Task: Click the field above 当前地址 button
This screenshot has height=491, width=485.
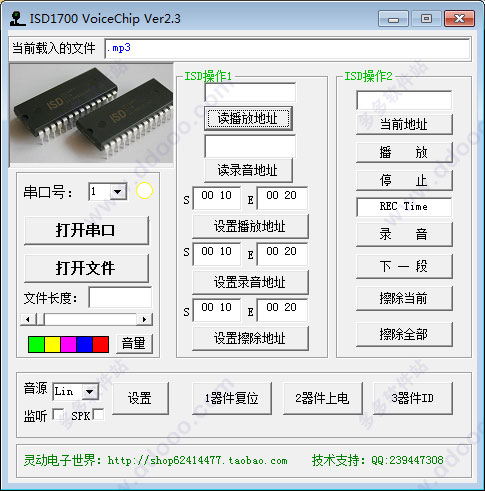Action: pos(404,100)
